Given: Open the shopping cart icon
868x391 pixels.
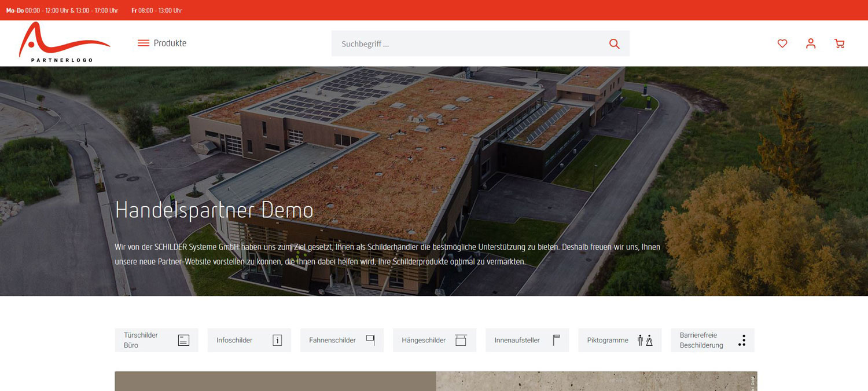Looking at the screenshot, I should click(840, 43).
